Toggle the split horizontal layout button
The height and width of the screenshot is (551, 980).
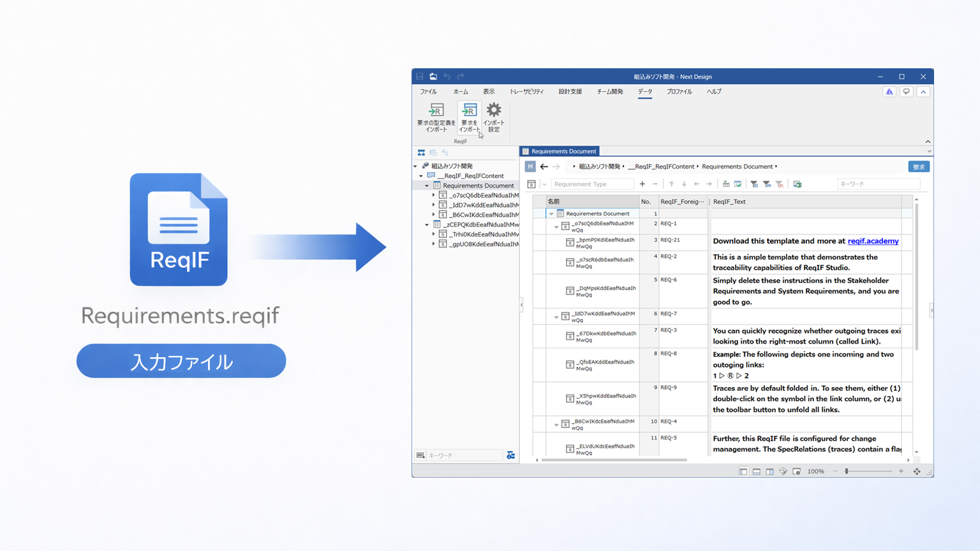[x=756, y=471]
